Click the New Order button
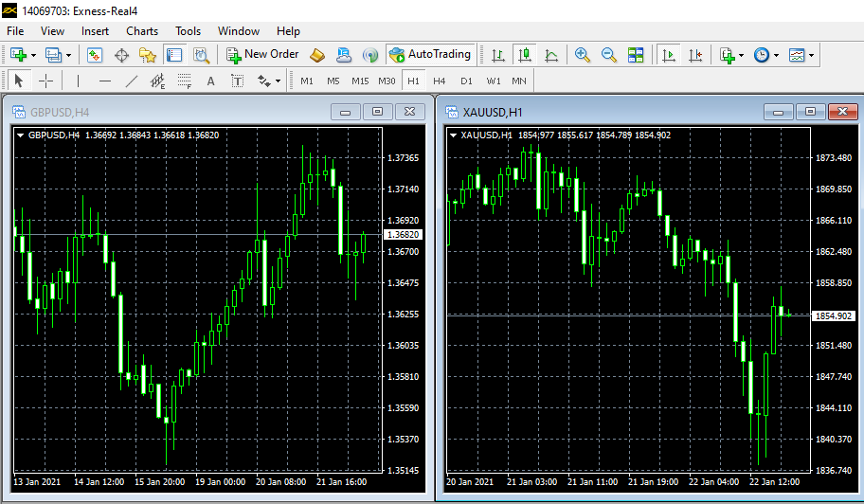The width and height of the screenshot is (864, 504). pyautogui.click(x=262, y=55)
